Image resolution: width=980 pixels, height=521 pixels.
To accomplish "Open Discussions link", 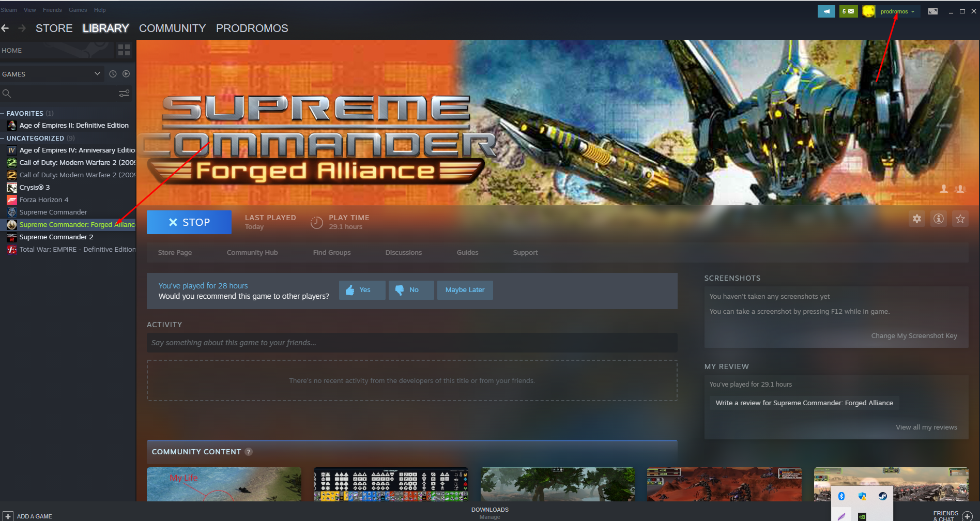I will [404, 252].
